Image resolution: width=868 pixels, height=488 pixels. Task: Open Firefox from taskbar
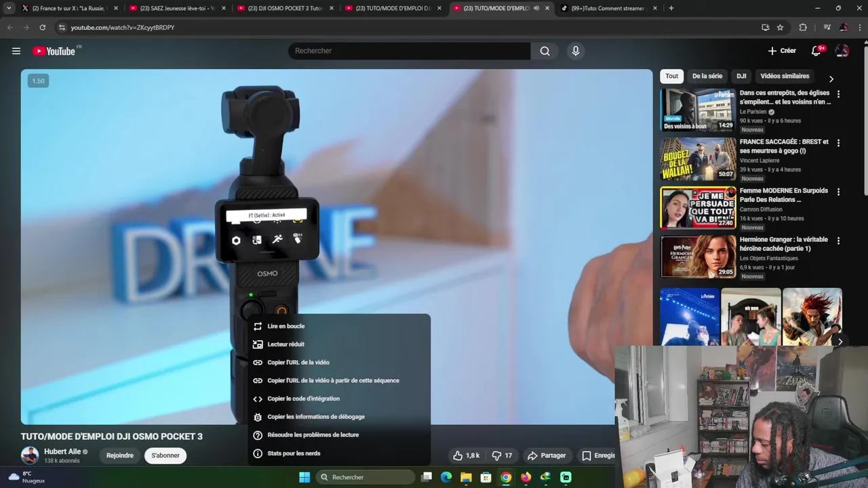(526, 477)
